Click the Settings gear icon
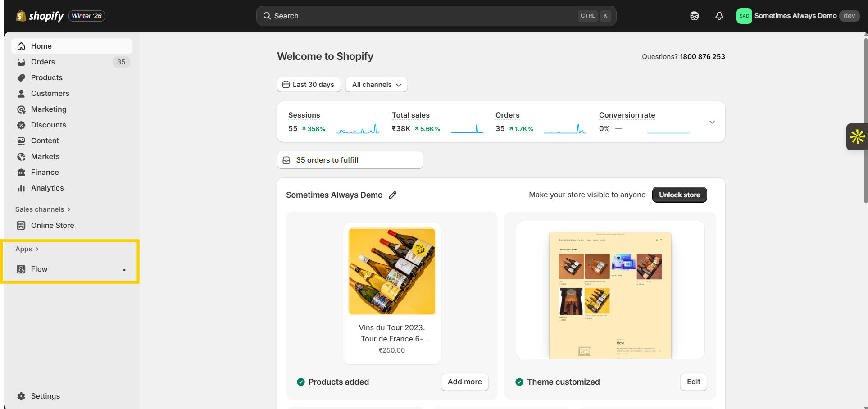868x409 pixels. (21, 396)
